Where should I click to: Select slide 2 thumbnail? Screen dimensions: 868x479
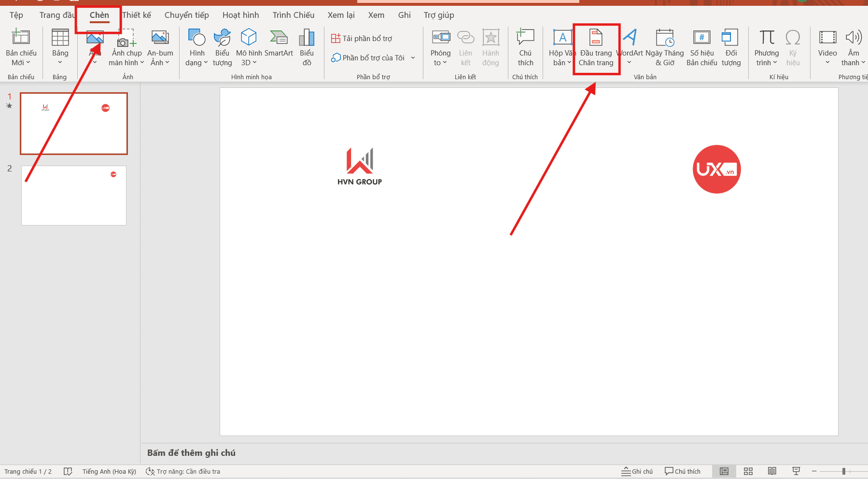coord(73,195)
